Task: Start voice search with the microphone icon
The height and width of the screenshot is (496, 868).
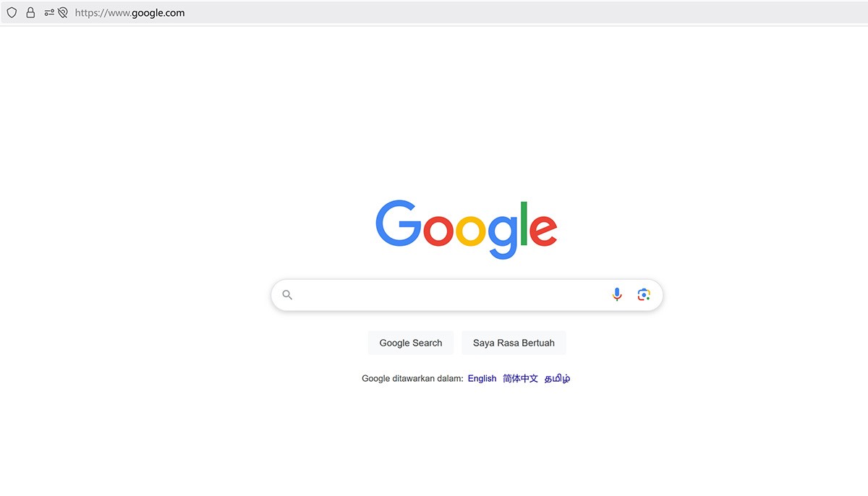Action: pyautogui.click(x=617, y=294)
